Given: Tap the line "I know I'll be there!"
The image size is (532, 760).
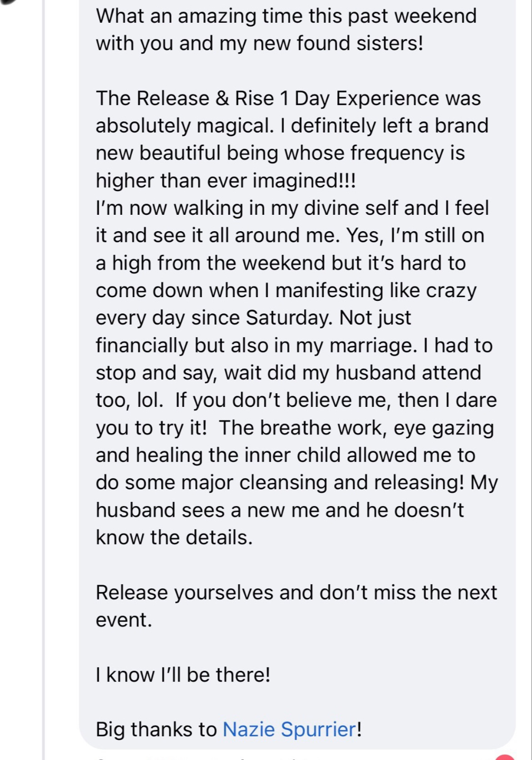Looking at the screenshot, I should pyautogui.click(x=183, y=675).
